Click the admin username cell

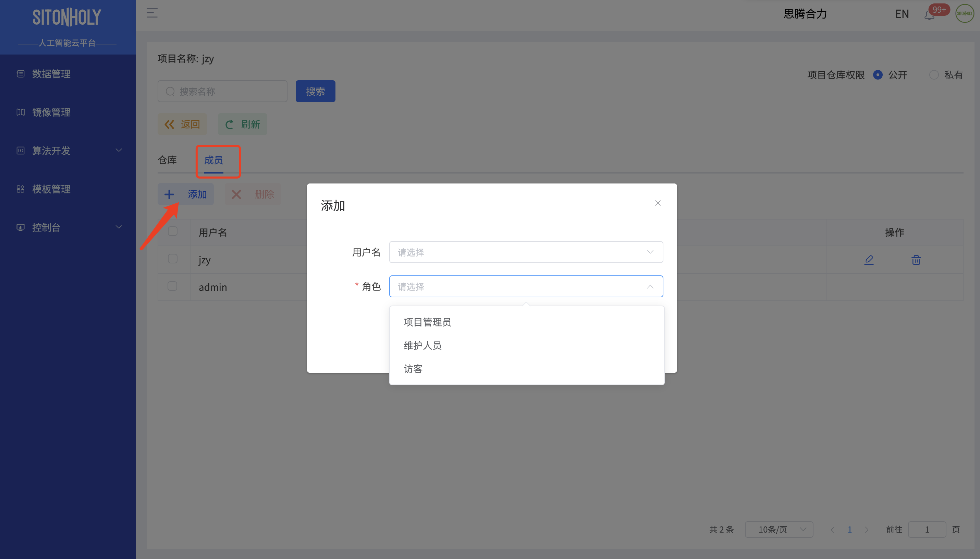click(213, 287)
